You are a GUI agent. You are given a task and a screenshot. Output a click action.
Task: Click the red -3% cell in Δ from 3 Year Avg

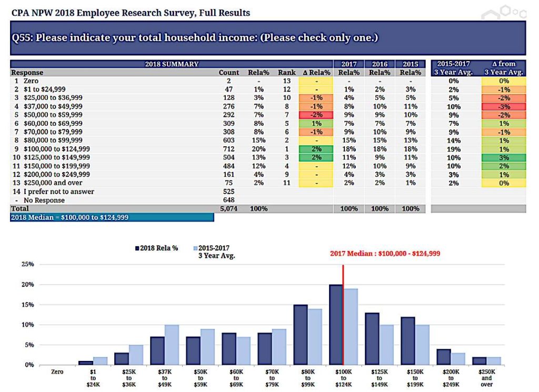coord(503,106)
